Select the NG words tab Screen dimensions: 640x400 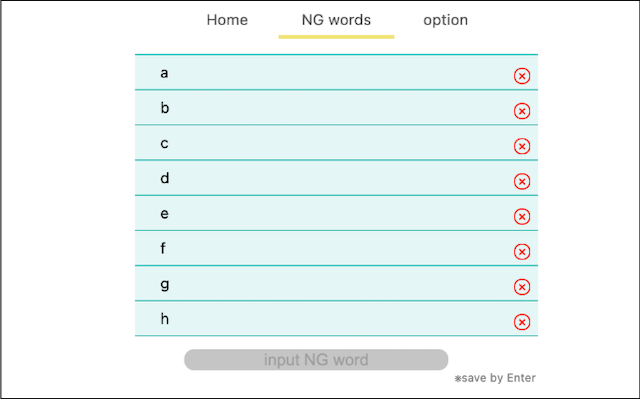click(x=336, y=20)
